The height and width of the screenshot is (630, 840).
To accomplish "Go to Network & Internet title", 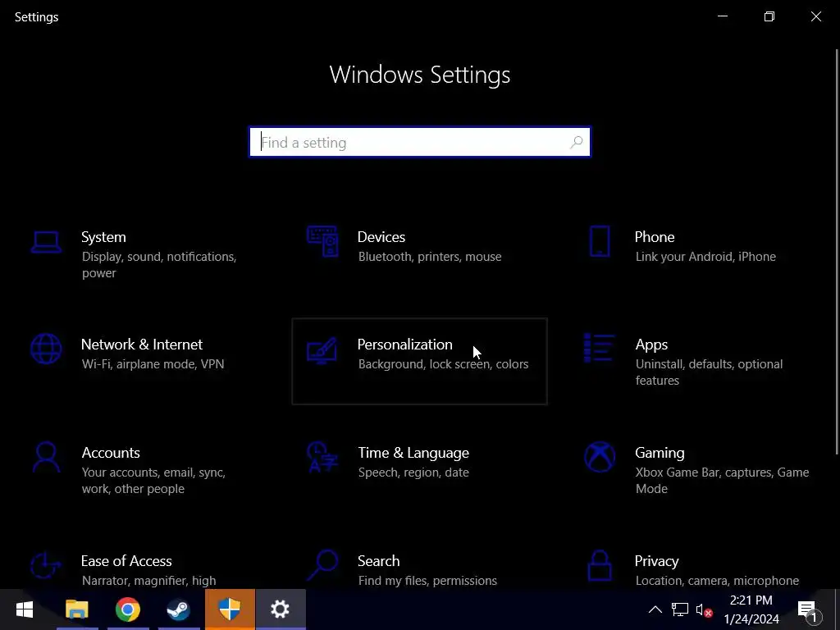I will pos(141,344).
